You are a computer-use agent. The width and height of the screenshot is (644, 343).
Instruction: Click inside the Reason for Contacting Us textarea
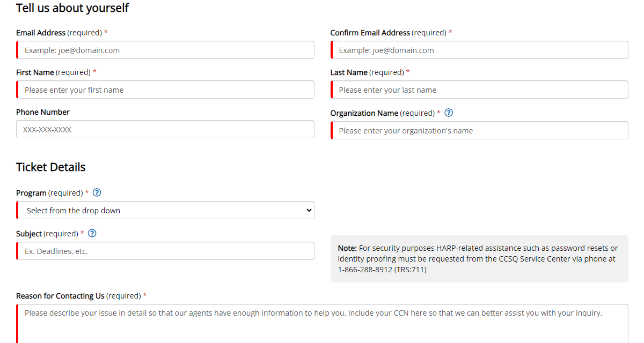point(322,324)
